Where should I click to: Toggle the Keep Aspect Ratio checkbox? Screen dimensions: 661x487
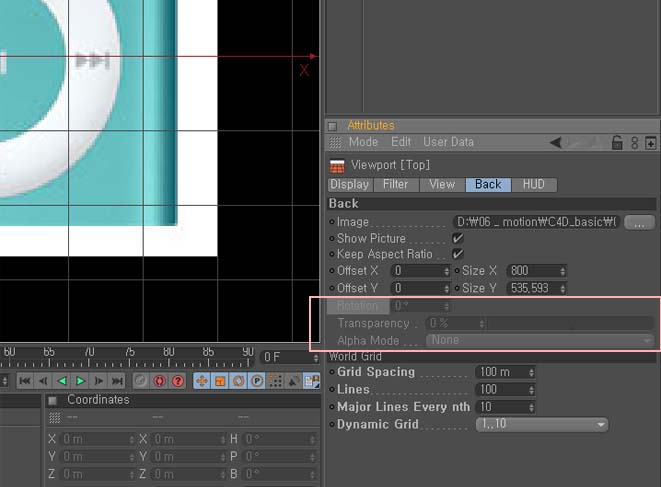coord(457,254)
